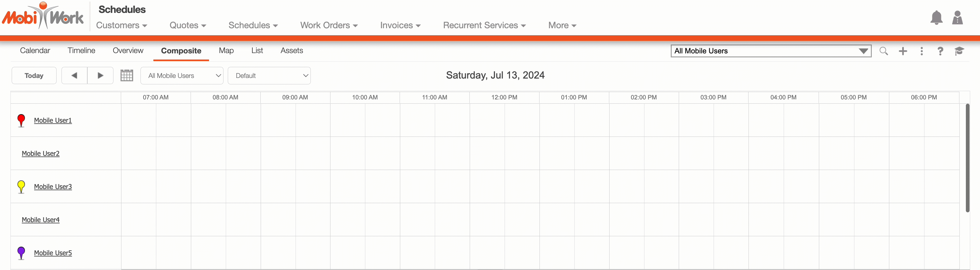This screenshot has height=270, width=980.
Task: Open the notifications bell icon
Action: 936,18
